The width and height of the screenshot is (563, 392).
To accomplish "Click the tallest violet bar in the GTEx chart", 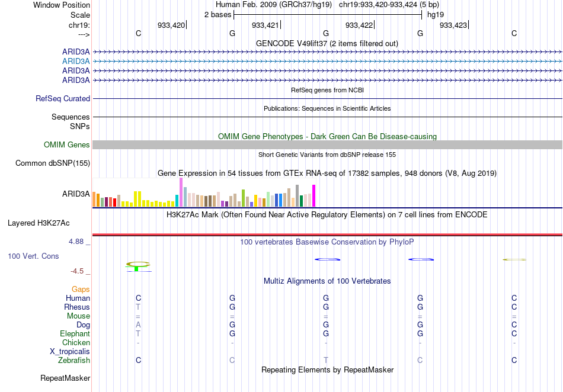I will point(181,192).
